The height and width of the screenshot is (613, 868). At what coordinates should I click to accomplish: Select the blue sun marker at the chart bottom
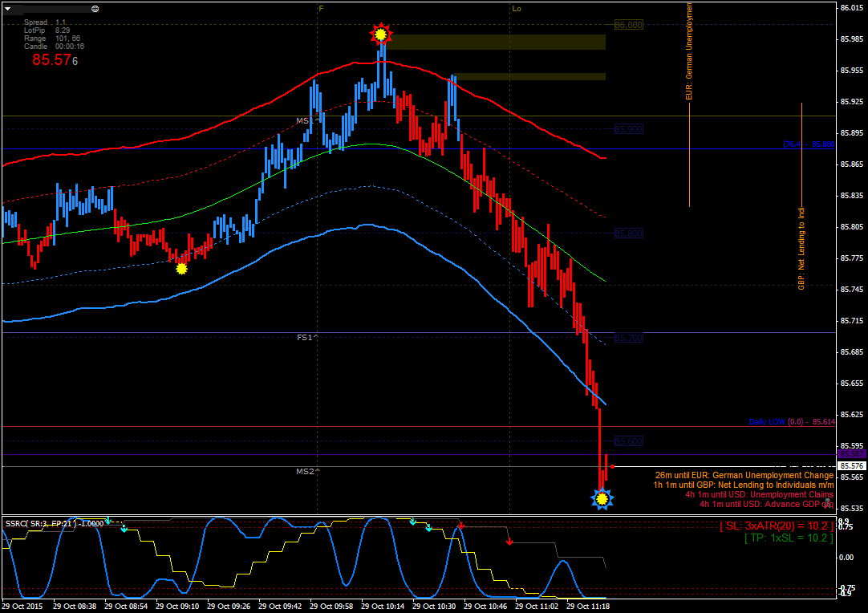[x=602, y=500]
